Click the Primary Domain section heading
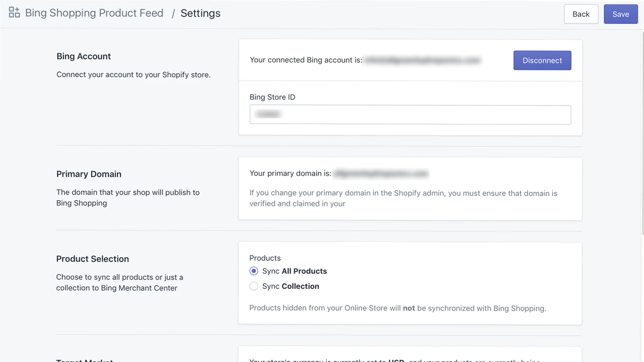The height and width of the screenshot is (362, 644). (89, 174)
